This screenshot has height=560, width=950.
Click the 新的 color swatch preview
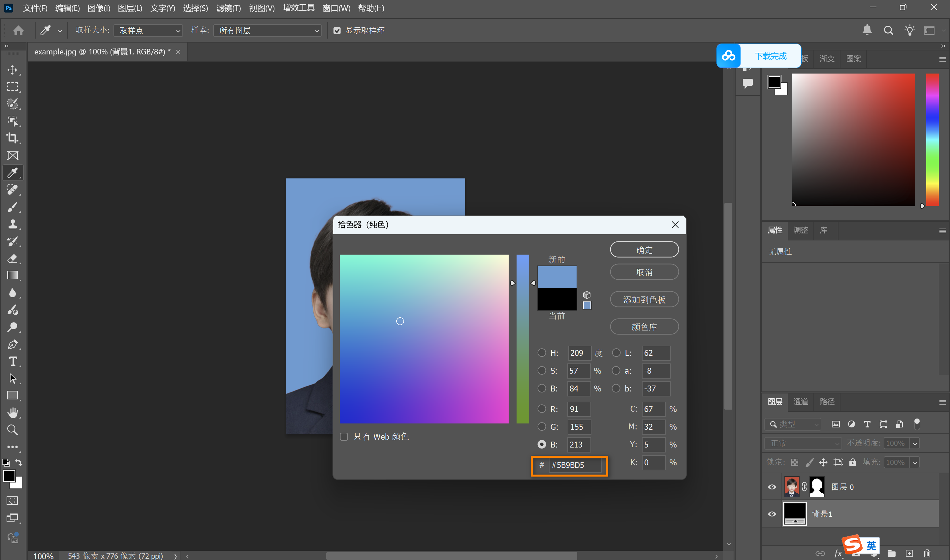pyautogui.click(x=557, y=277)
